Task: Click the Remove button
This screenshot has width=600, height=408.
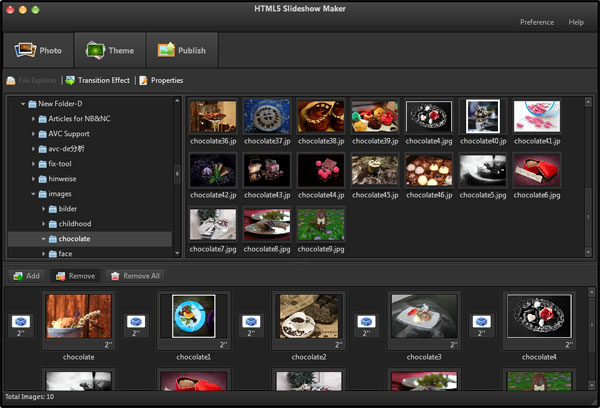Action: [x=75, y=276]
